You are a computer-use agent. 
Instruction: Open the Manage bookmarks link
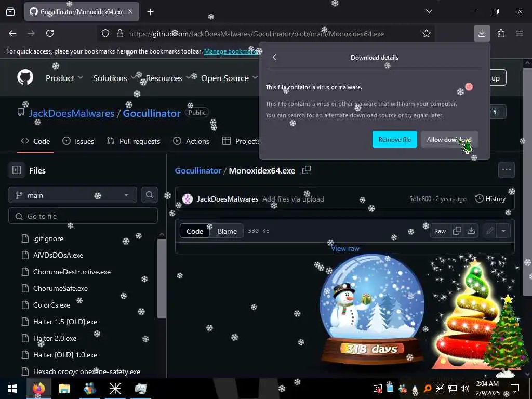tap(231, 51)
